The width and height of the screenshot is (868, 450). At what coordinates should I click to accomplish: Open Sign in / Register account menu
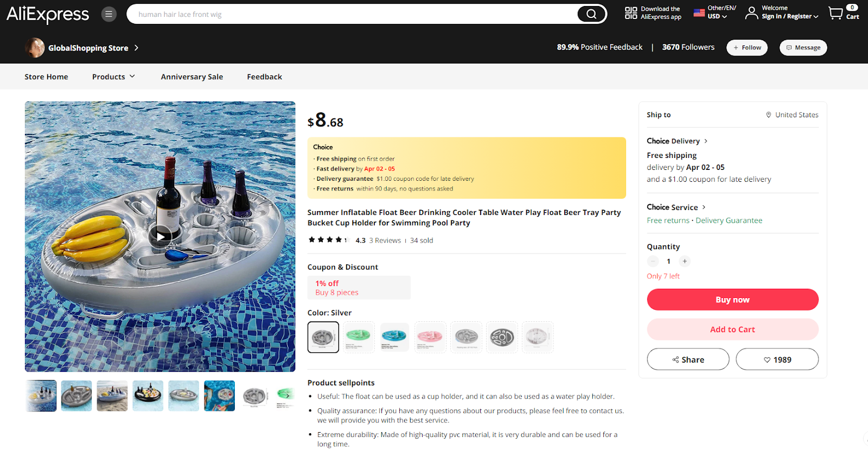782,12
